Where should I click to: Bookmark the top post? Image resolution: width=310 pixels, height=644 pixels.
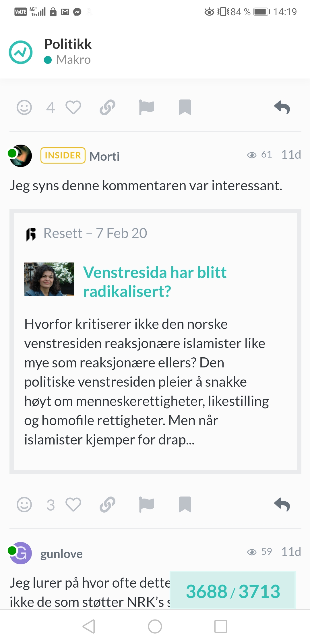[x=185, y=108]
